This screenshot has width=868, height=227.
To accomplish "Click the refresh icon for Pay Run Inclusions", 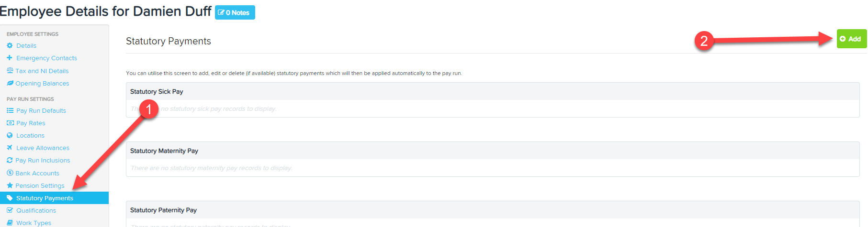I will pos(10,160).
